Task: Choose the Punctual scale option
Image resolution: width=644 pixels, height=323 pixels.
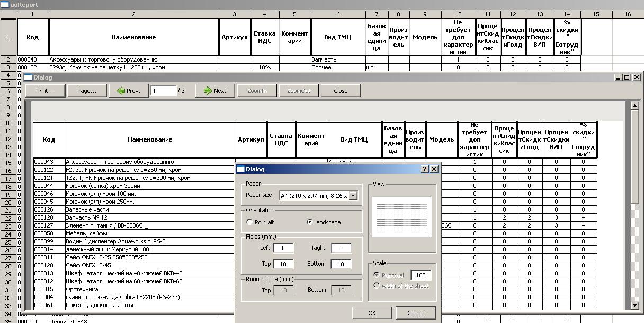Action: 377,275
